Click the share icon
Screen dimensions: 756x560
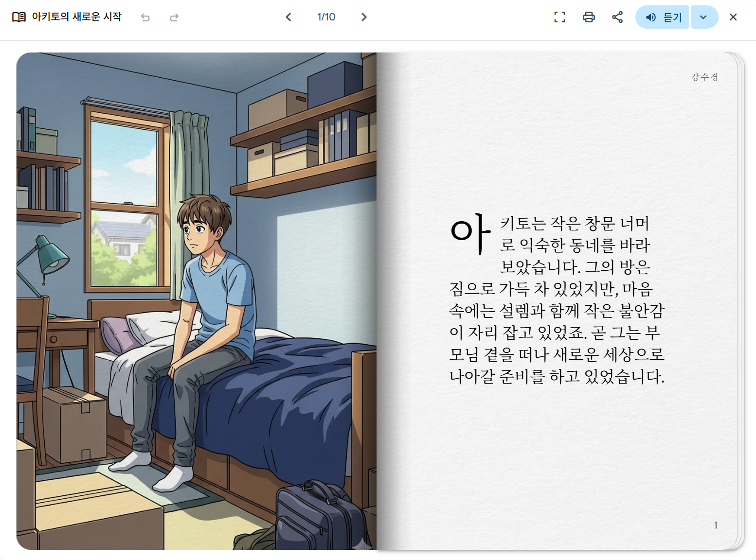617,17
